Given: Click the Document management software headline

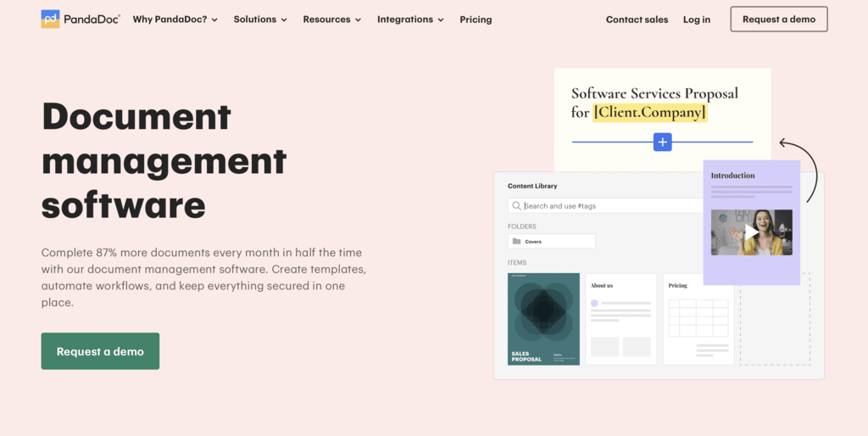Looking at the screenshot, I should pyautogui.click(x=164, y=160).
